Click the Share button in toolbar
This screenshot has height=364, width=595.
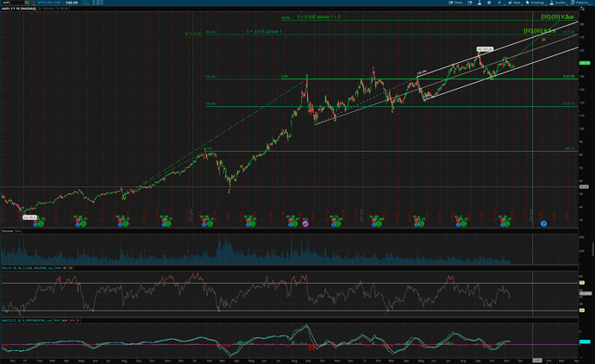[x=456, y=3]
